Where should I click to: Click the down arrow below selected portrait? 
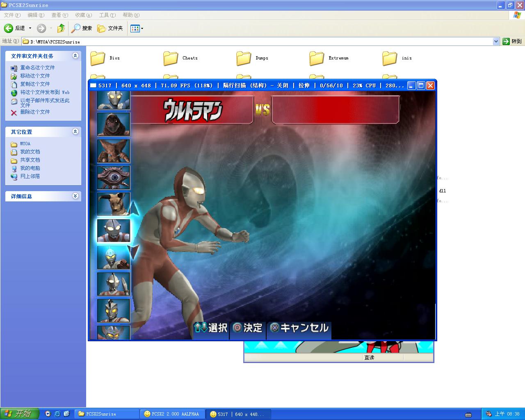click(134, 251)
